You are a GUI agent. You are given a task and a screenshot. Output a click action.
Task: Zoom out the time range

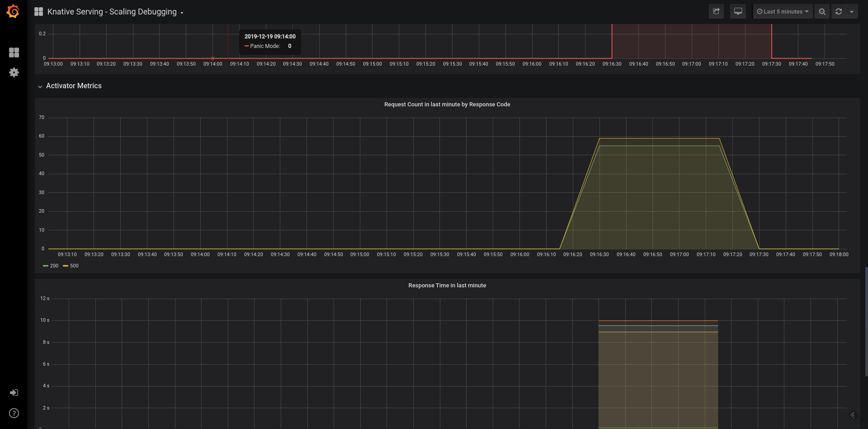pos(822,11)
